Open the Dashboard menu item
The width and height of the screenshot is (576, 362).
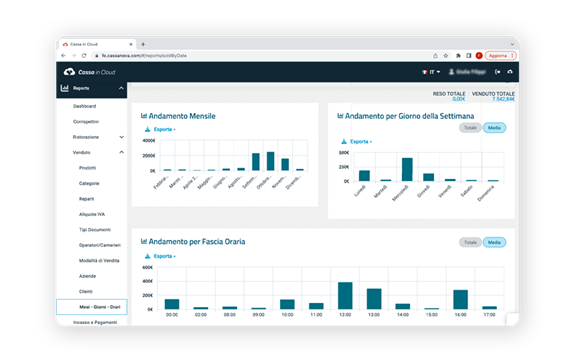(x=84, y=106)
